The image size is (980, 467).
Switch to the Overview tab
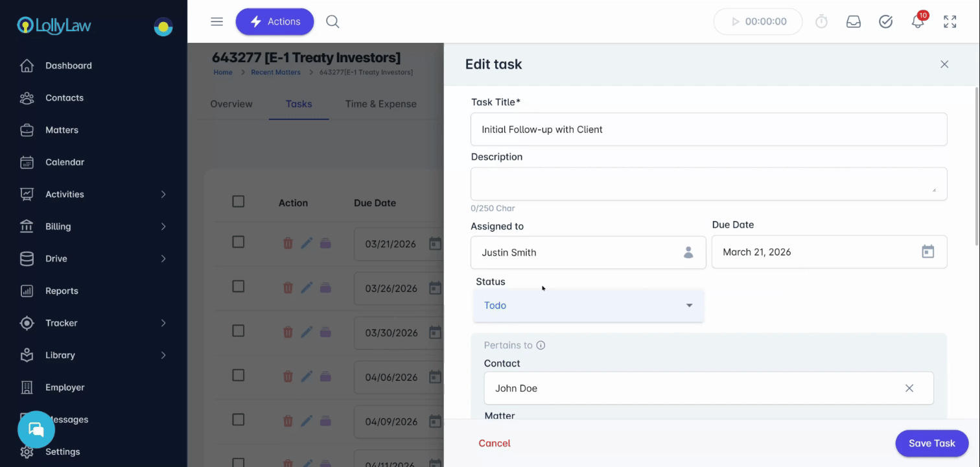click(x=231, y=104)
